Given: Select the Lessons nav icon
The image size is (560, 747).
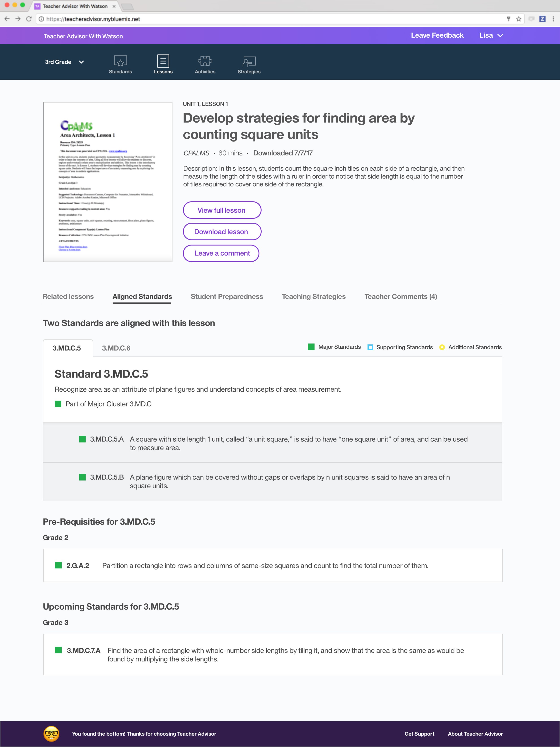Looking at the screenshot, I should (x=163, y=61).
